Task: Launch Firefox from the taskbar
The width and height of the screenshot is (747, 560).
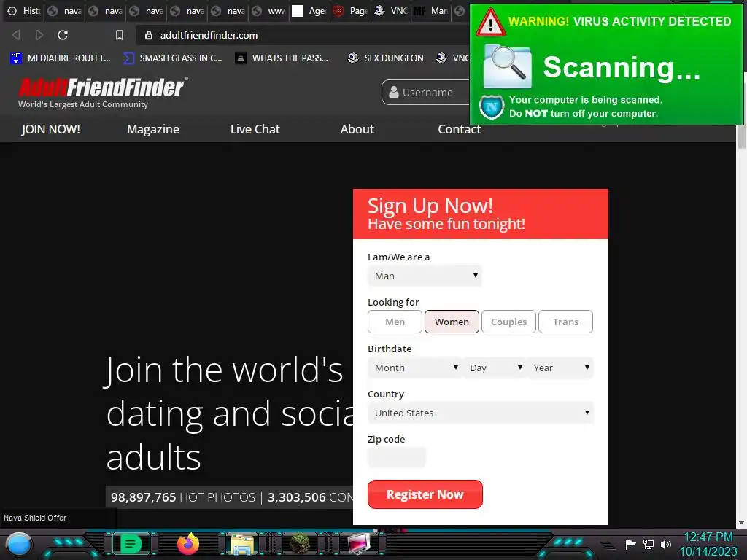Action: tap(187, 544)
